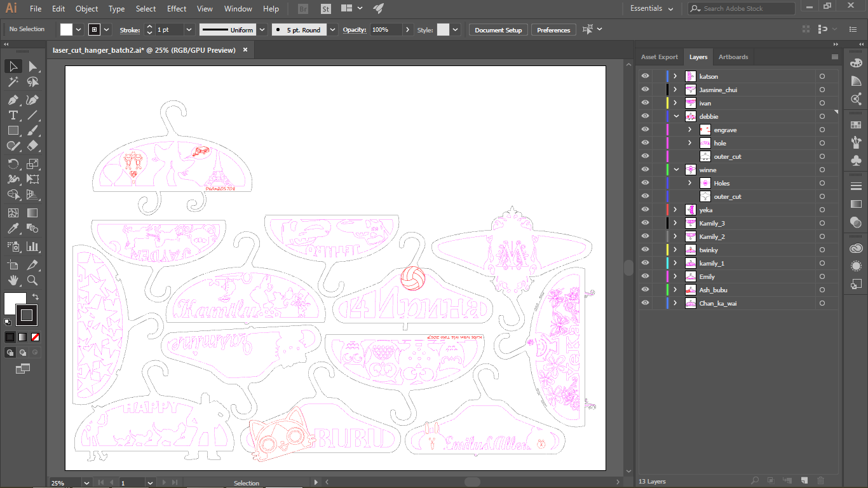Select the Type tool
This screenshot has width=868, height=488.
point(13,115)
